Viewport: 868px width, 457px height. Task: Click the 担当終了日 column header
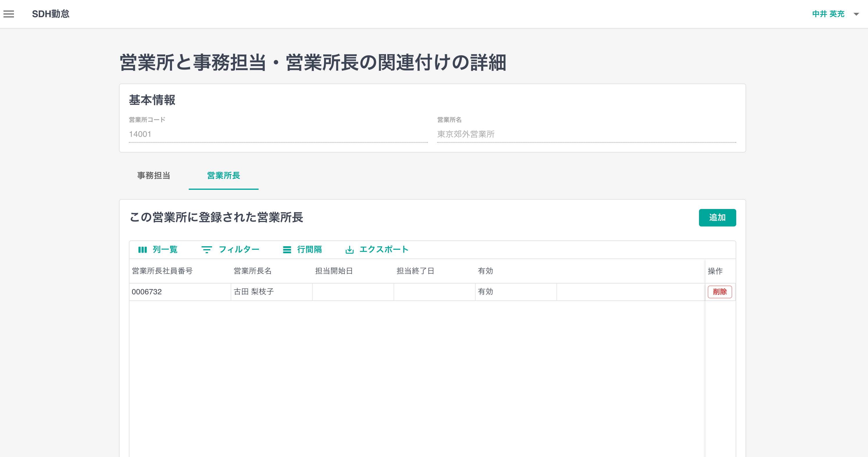415,271
